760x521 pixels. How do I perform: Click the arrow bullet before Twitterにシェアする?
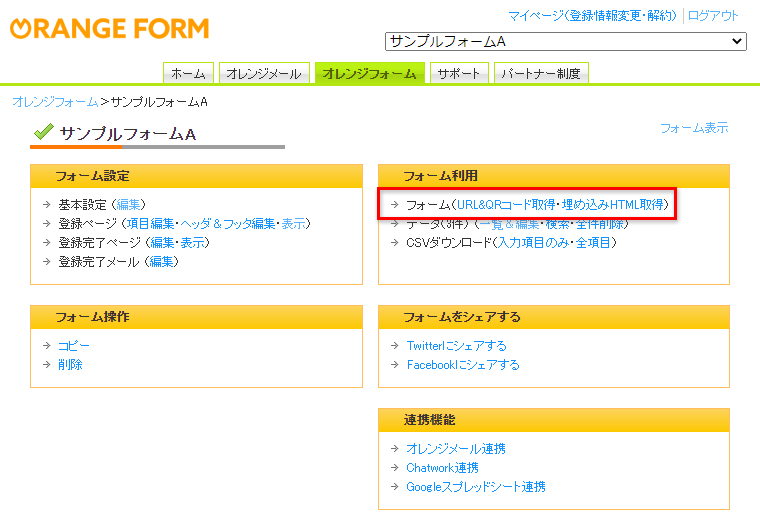pyautogui.click(x=395, y=346)
